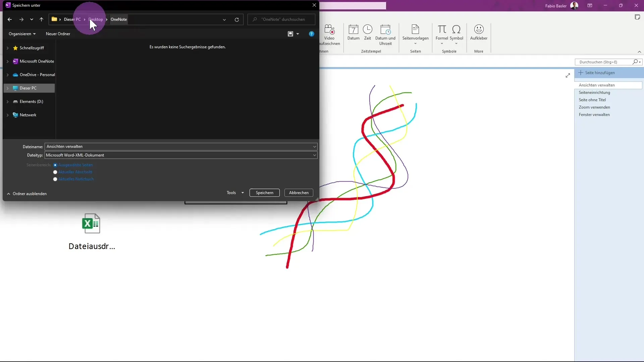Screen dimensions: 644x362
Task: Click Fabio Basler account picture
Action: click(574, 5)
